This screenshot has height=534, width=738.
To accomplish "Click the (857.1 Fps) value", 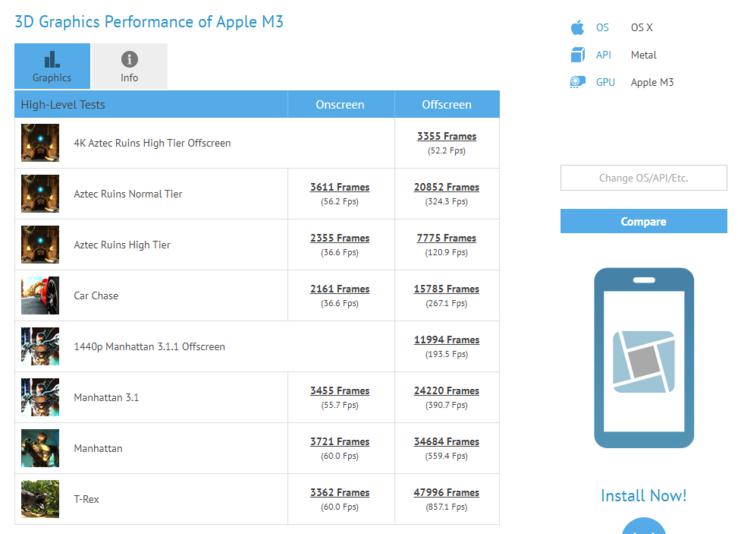I will click(447, 507).
